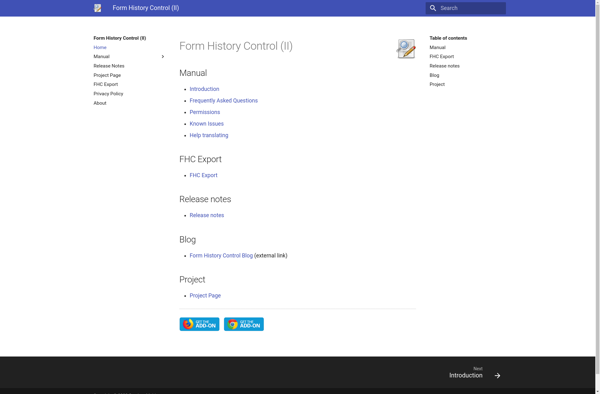Click the Table of contents label
Image resolution: width=600 pixels, height=394 pixels.
448,38
